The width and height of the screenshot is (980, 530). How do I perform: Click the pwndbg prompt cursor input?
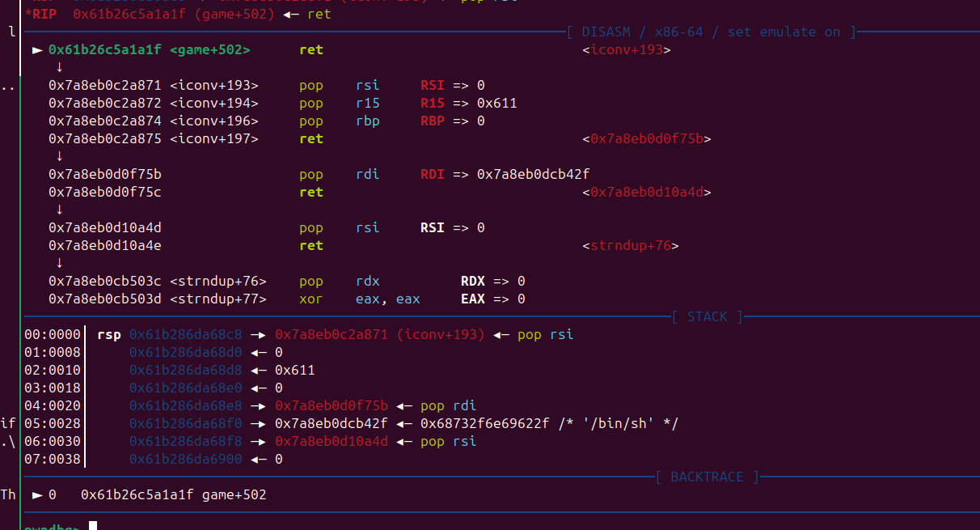[x=93, y=526]
